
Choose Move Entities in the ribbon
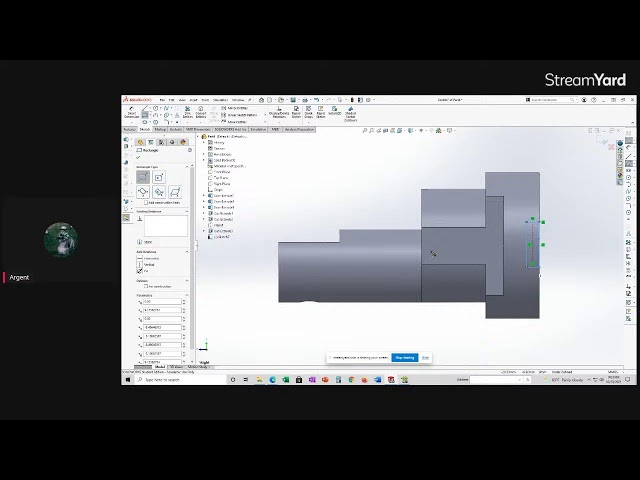pos(234,122)
